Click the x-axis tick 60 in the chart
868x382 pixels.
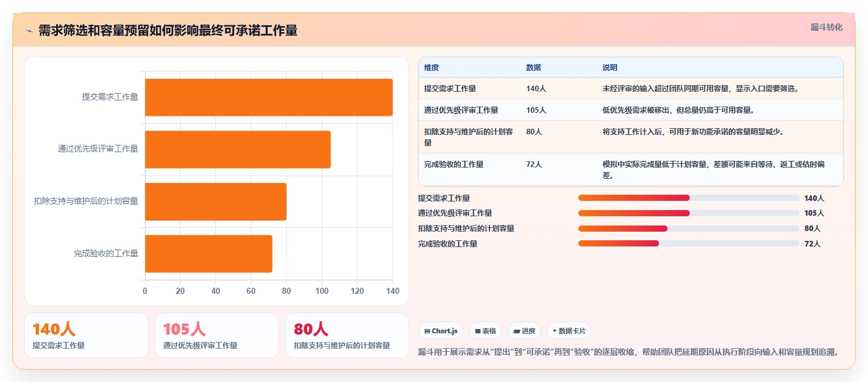click(x=251, y=291)
